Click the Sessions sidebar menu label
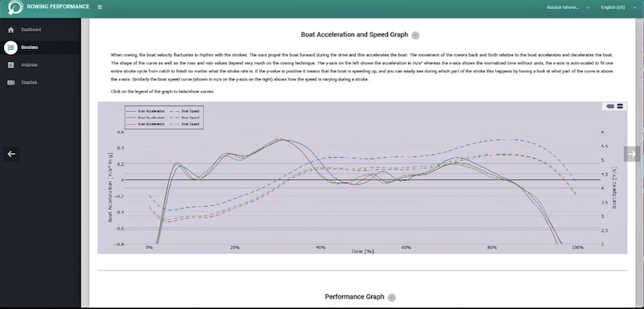Screen dimensions: 644x309 [30, 47]
